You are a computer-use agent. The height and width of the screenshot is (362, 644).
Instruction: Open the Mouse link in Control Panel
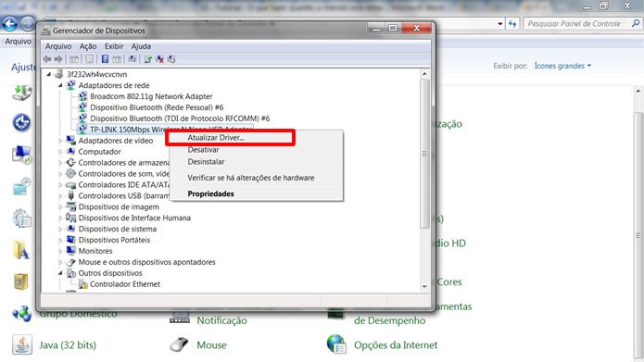[x=211, y=344]
